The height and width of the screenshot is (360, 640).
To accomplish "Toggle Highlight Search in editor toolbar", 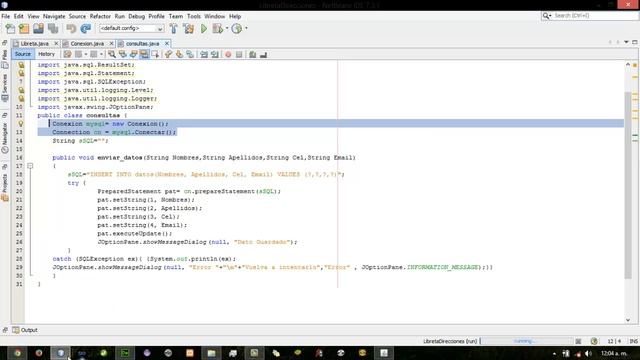I will coord(144,54).
